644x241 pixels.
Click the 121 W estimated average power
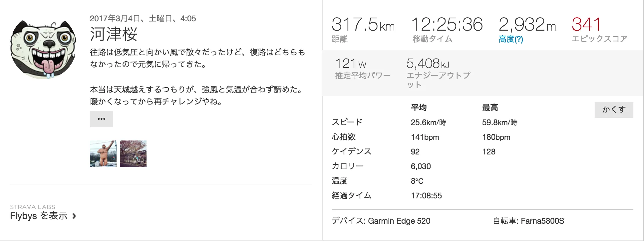[x=351, y=64]
